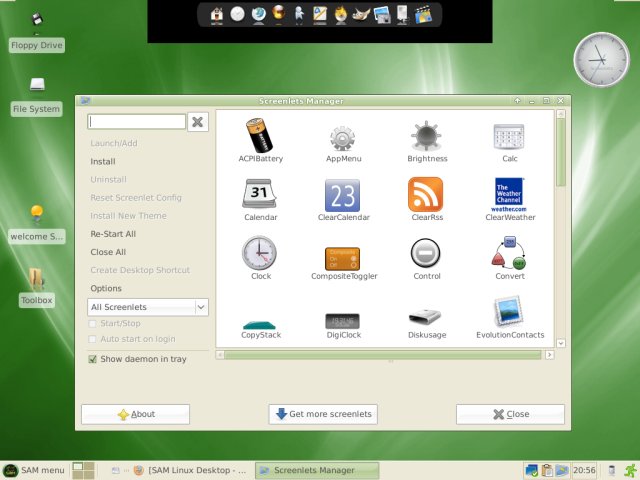Click Close All in the sidebar

tap(108, 252)
